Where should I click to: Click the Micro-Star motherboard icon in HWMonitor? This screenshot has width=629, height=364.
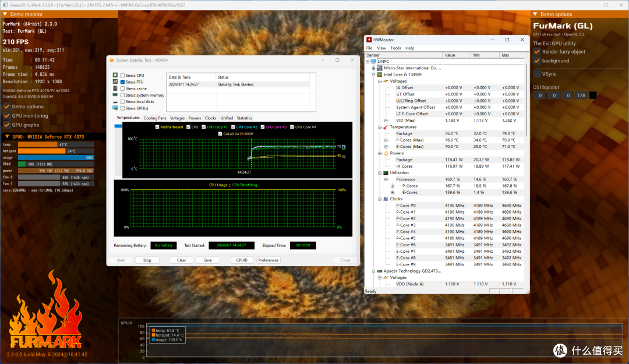click(x=380, y=68)
